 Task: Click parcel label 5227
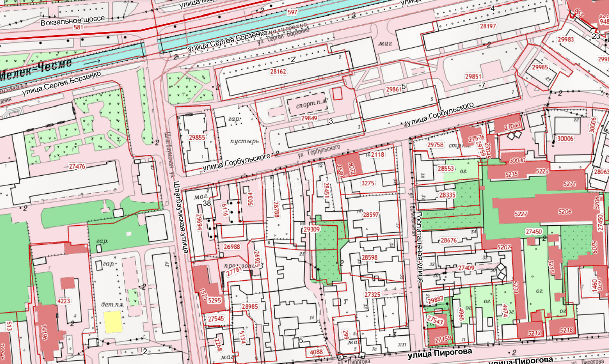[x=521, y=214]
